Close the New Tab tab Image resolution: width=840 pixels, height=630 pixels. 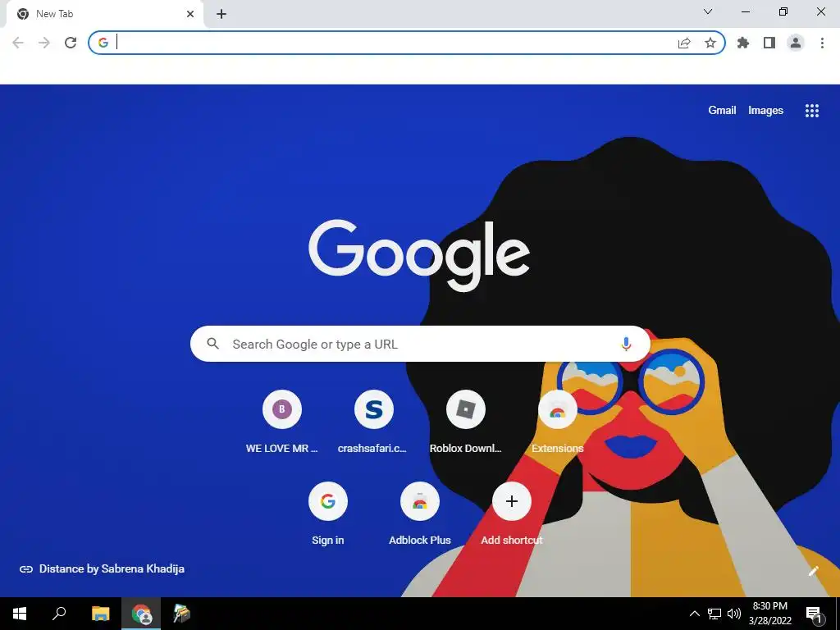click(x=190, y=14)
